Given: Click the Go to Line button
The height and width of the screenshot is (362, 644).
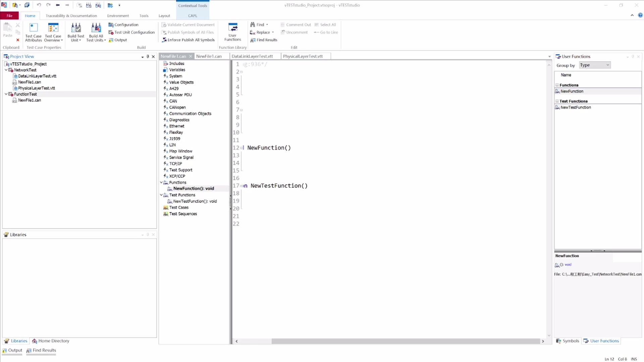Looking at the screenshot, I should pyautogui.click(x=326, y=32).
